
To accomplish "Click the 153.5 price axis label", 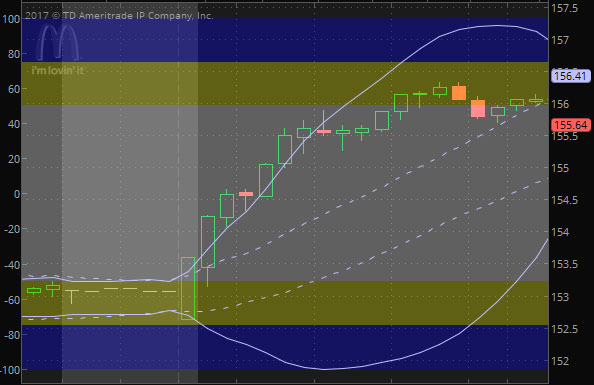I will [x=564, y=264].
